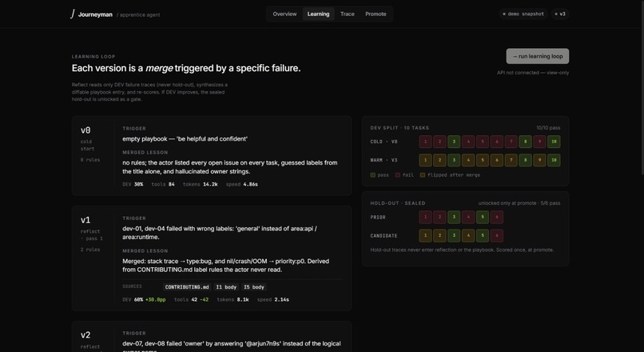The height and width of the screenshot is (352, 644).
Task: Click the '10/10 pass' text
Action: click(x=548, y=128)
